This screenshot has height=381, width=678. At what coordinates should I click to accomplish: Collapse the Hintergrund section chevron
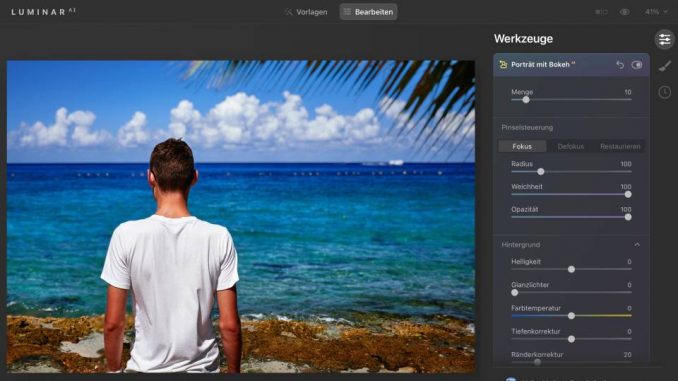coord(637,245)
